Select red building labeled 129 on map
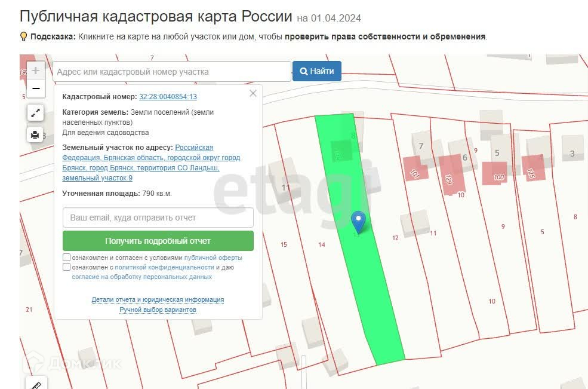The width and height of the screenshot is (588, 389). [452, 175]
